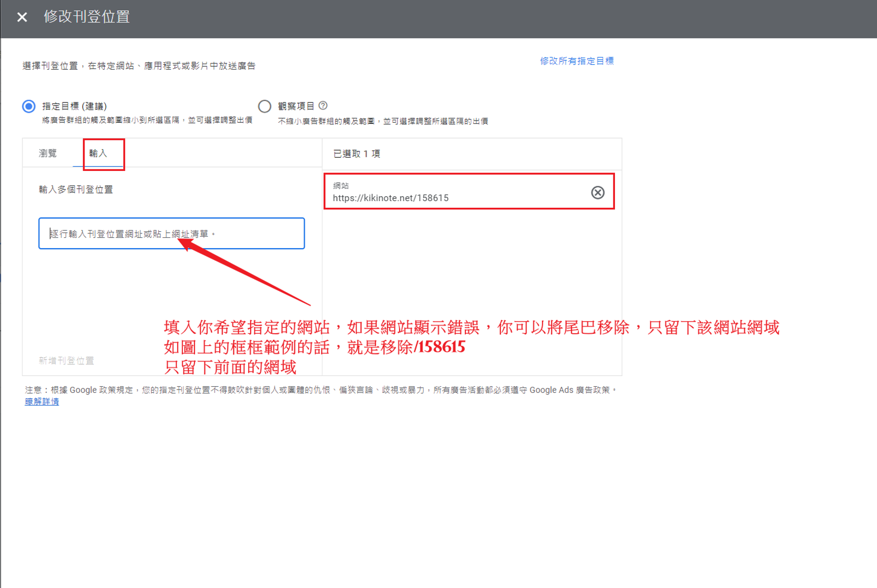The width and height of the screenshot is (877, 588).
Task: Click the 輸入多個刊登位置 label
Action: point(76,190)
